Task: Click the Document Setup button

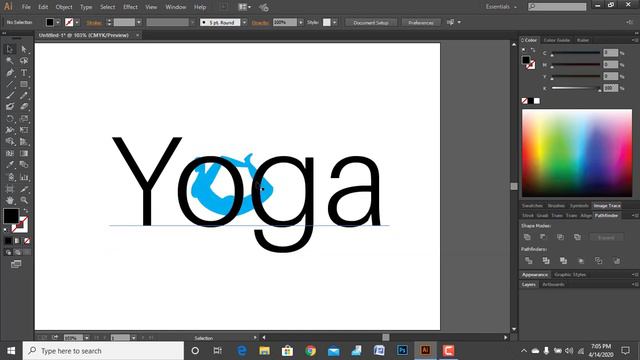Action: (371, 22)
